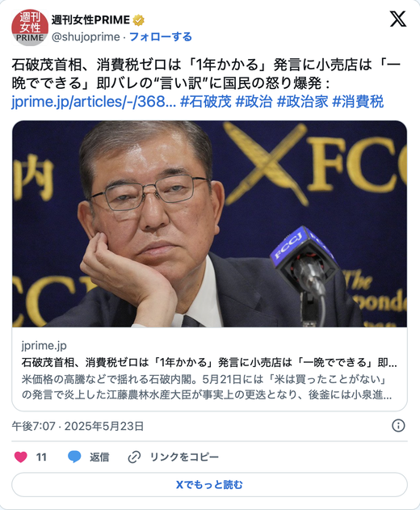Select the #政治家 hashtag

pos(302,102)
